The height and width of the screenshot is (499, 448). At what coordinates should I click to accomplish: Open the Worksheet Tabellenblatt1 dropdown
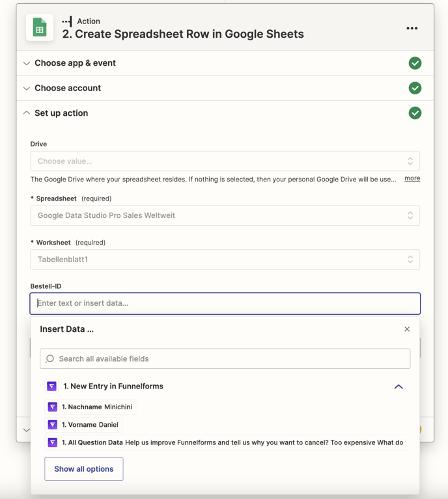click(x=225, y=260)
